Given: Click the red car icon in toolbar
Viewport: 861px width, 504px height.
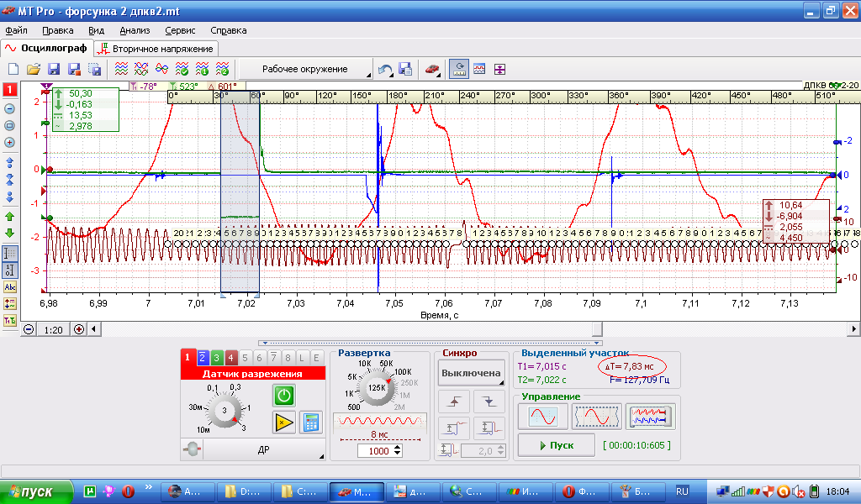Looking at the screenshot, I should point(432,69).
